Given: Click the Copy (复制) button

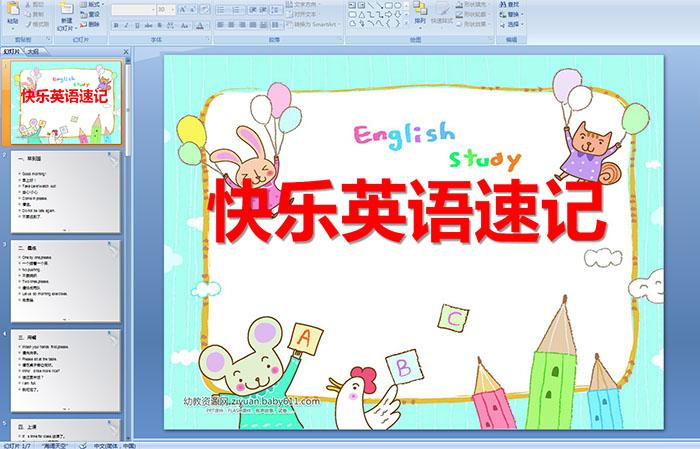Looking at the screenshot, I should [35, 14].
